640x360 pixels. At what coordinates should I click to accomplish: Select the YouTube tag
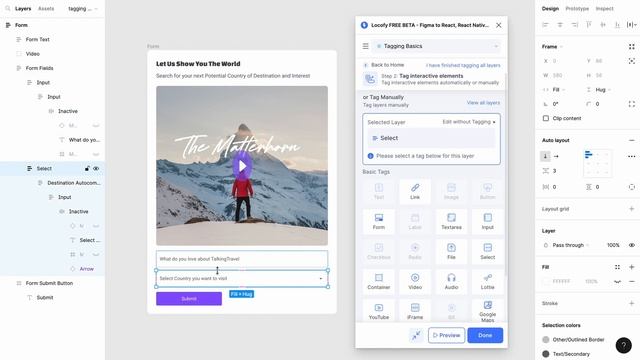(378, 311)
